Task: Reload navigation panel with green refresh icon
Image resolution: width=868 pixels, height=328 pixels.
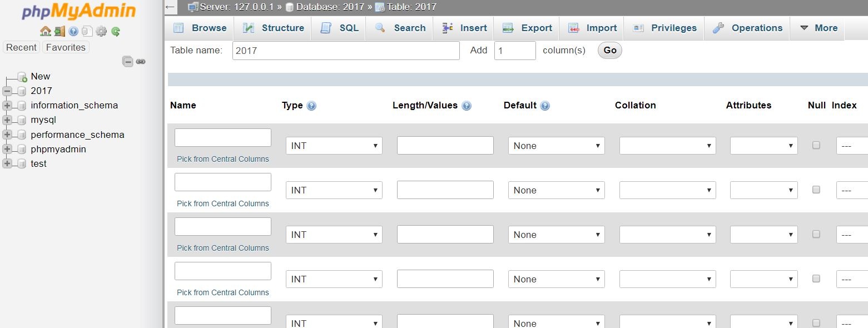Action: [x=116, y=31]
